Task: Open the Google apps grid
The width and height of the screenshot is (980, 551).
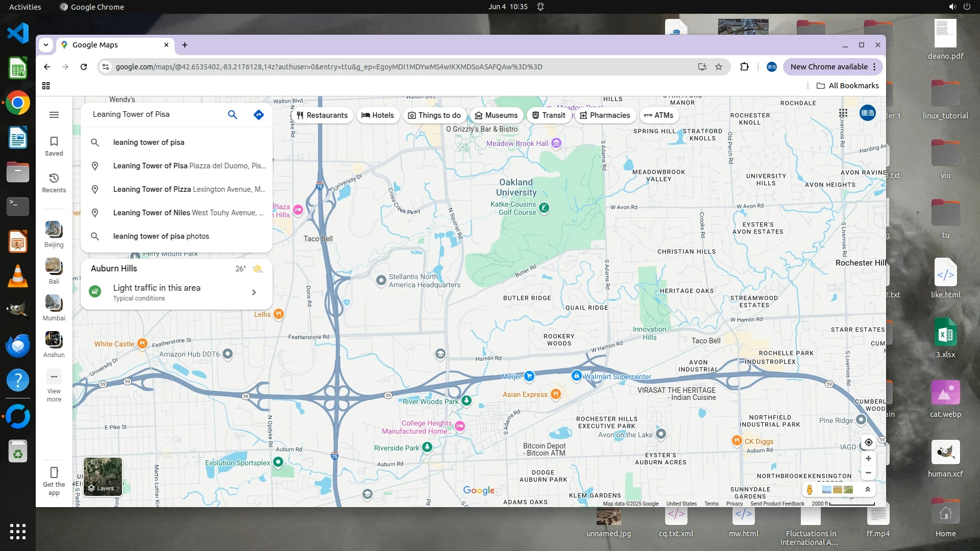Action: 843,113
